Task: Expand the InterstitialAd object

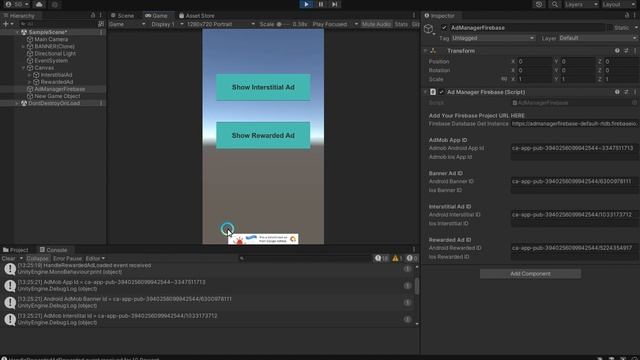Action: [x=29, y=75]
